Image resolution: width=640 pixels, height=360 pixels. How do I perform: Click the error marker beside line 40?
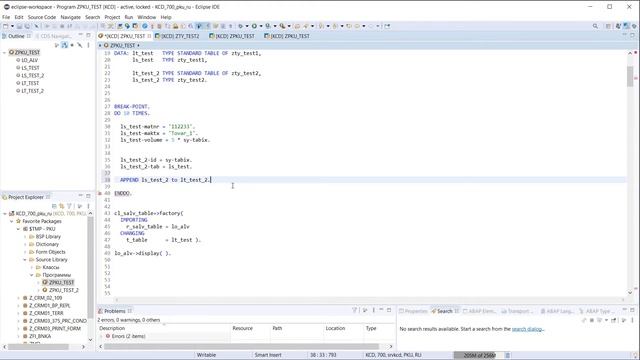click(100, 193)
